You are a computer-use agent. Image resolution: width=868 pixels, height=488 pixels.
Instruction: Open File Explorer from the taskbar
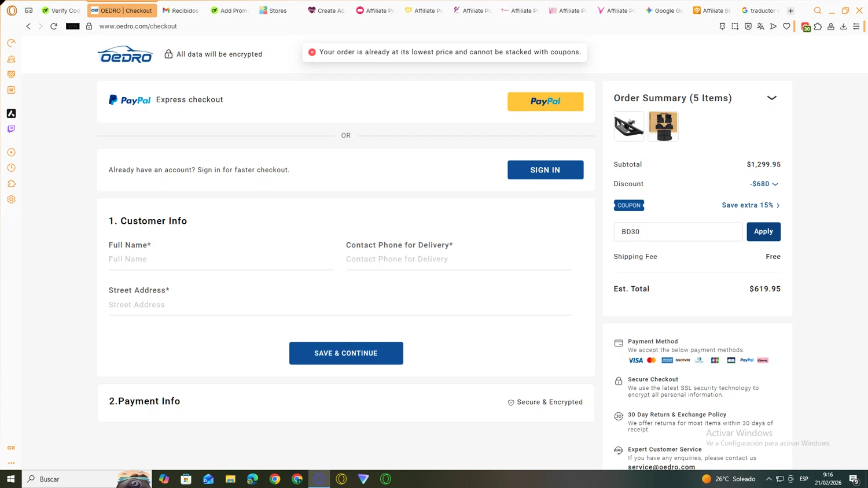(230, 479)
